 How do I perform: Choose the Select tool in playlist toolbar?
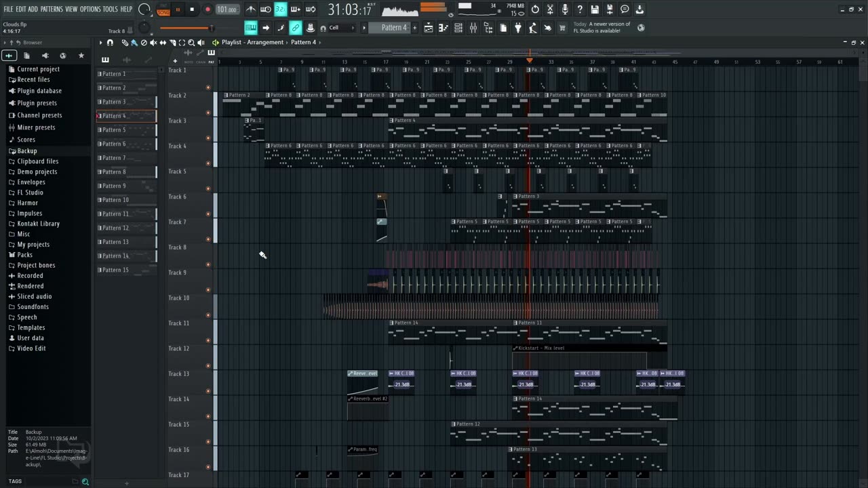point(182,43)
